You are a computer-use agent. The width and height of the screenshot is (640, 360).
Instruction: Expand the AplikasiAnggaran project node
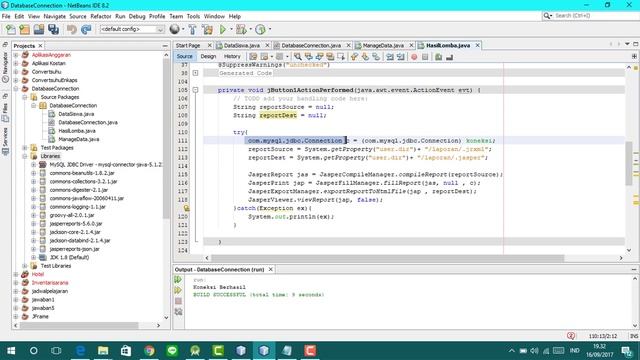point(16,55)
